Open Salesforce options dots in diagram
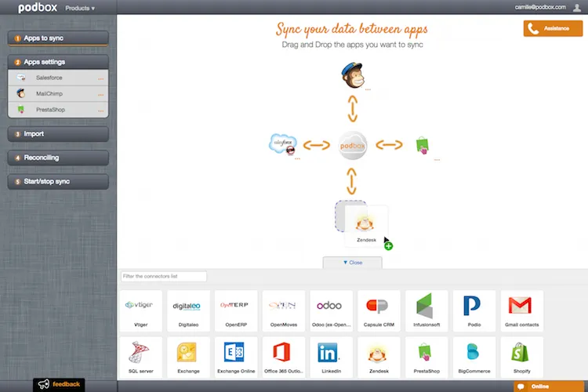Screen dimensions: 588x392 click(297, 159)
